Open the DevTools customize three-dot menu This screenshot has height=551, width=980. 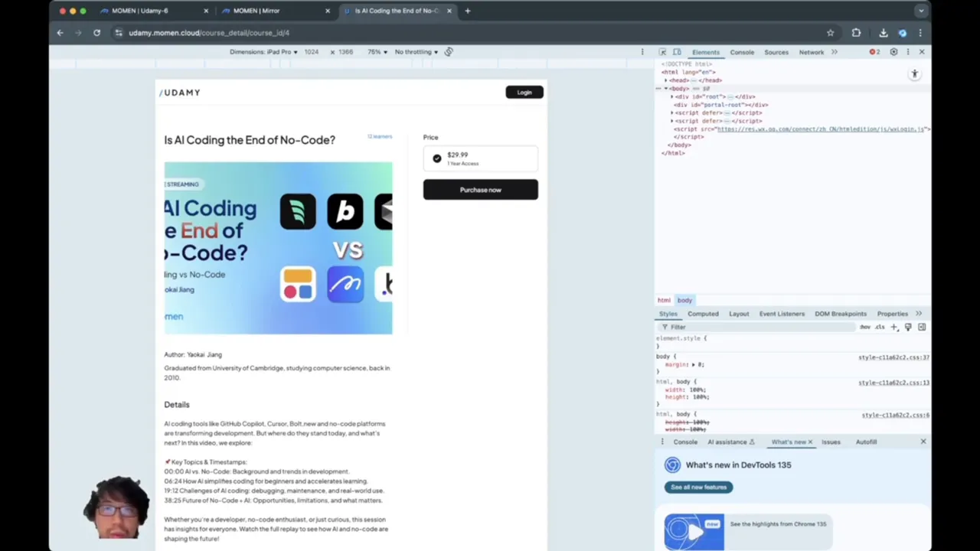click(x=907, y=52)
